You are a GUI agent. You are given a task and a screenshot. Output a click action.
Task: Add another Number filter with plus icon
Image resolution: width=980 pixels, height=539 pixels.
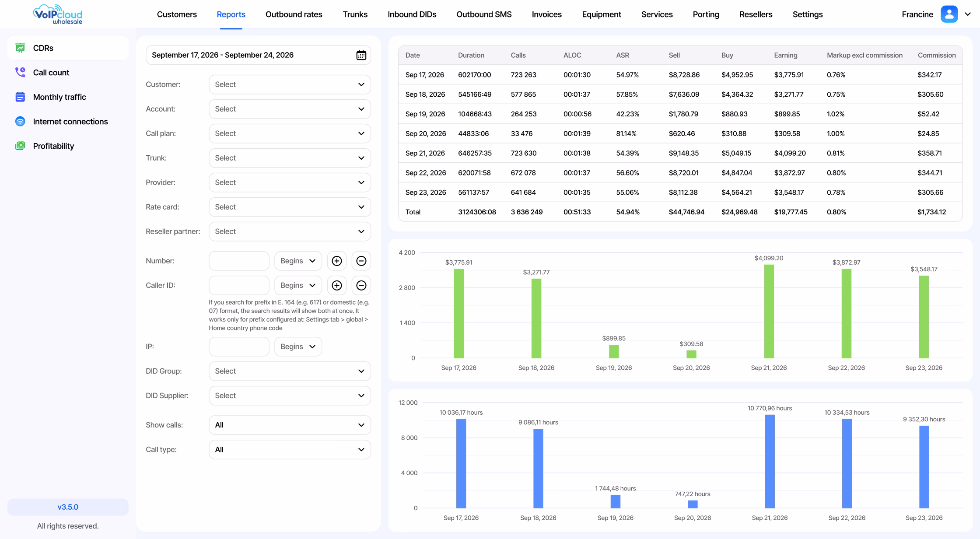[337, 261]
